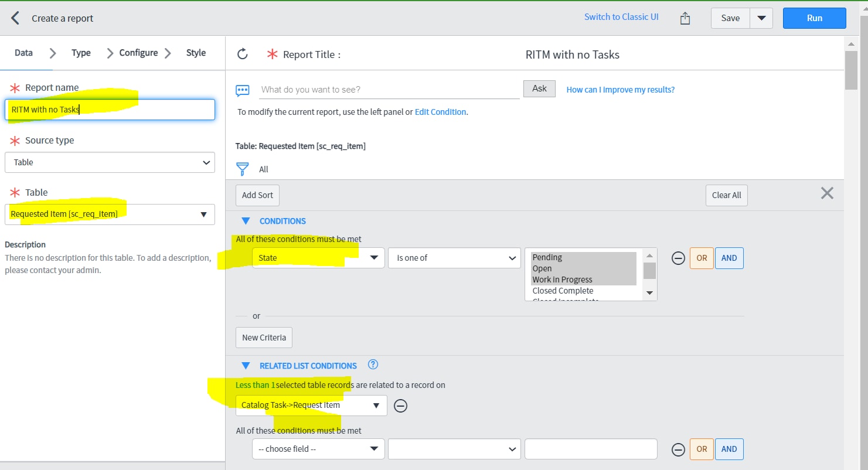
Task: Open the 'is one of' operator dropdown
Action: tap(454, 258)
